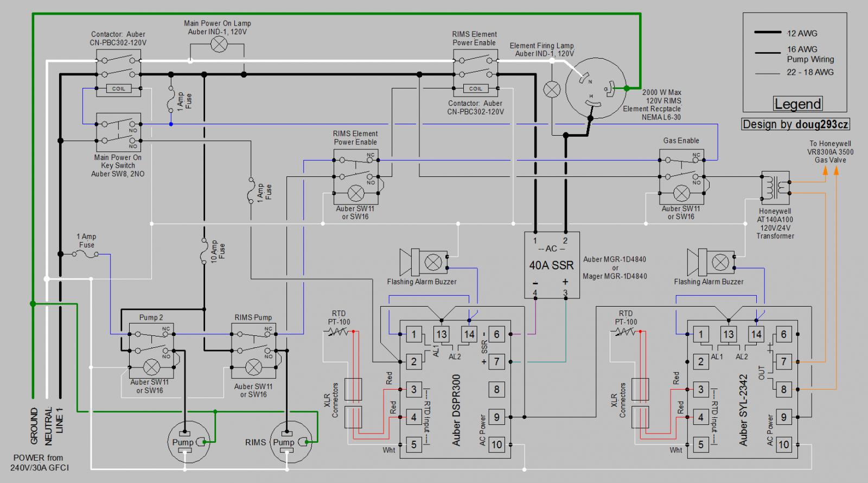Select the Honeywell AT140A100 transformer symbol
This screenshot has width=868, height=483.
point(776,188)
